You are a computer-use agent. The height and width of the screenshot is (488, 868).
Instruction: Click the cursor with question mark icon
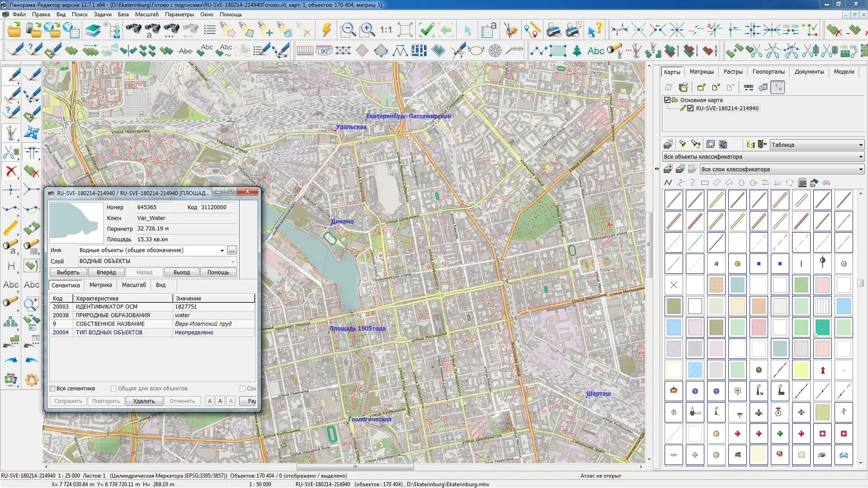594,30
